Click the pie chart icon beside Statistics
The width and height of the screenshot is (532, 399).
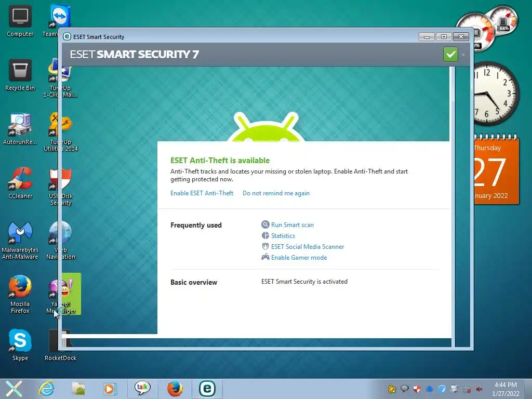pyautogui.click(x=265, y=235)
